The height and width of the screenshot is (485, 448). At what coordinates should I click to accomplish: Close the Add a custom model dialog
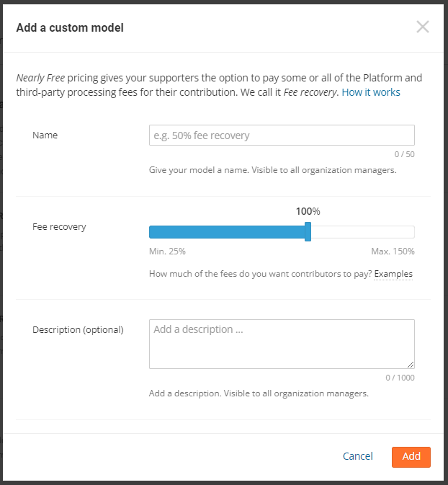(423, 27)
